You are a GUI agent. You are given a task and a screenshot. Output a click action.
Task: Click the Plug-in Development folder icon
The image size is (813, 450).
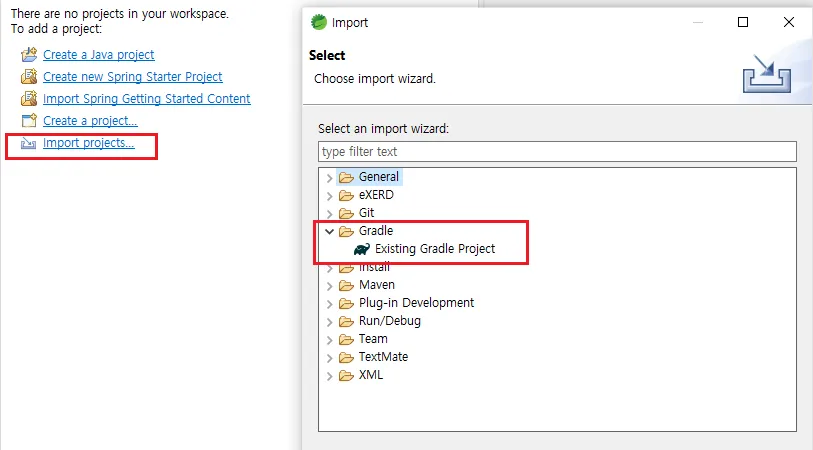pos(346,304)
